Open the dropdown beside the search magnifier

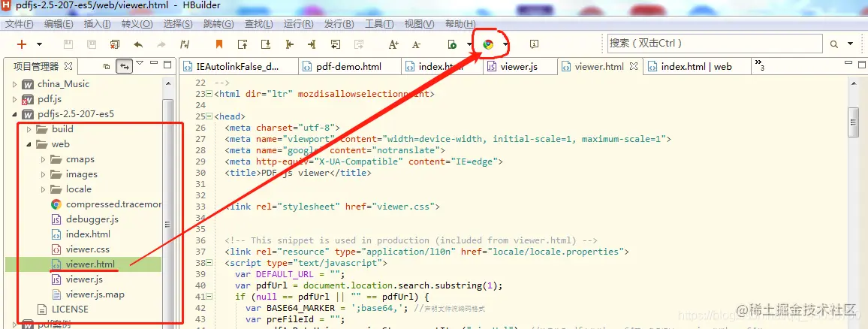[851, 44]
